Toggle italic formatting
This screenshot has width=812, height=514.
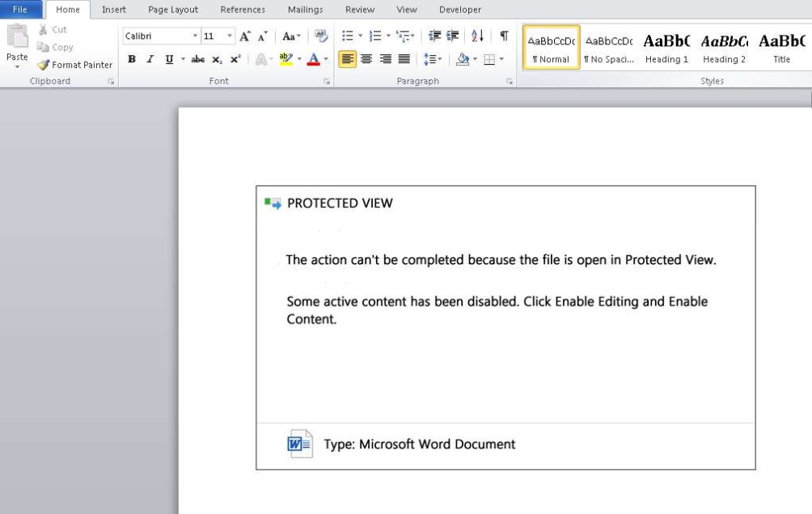[x=150, y=59]
